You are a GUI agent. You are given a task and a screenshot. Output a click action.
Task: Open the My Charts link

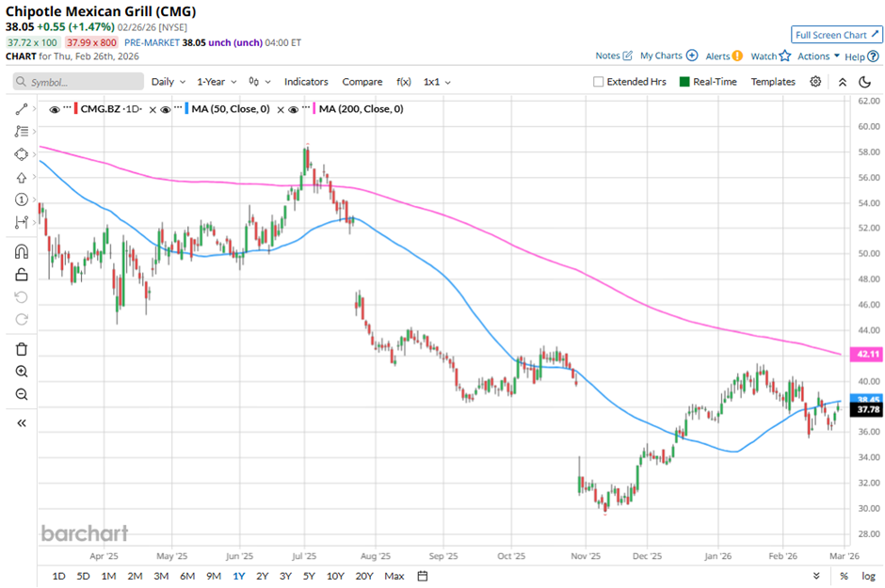coord(668,56)
